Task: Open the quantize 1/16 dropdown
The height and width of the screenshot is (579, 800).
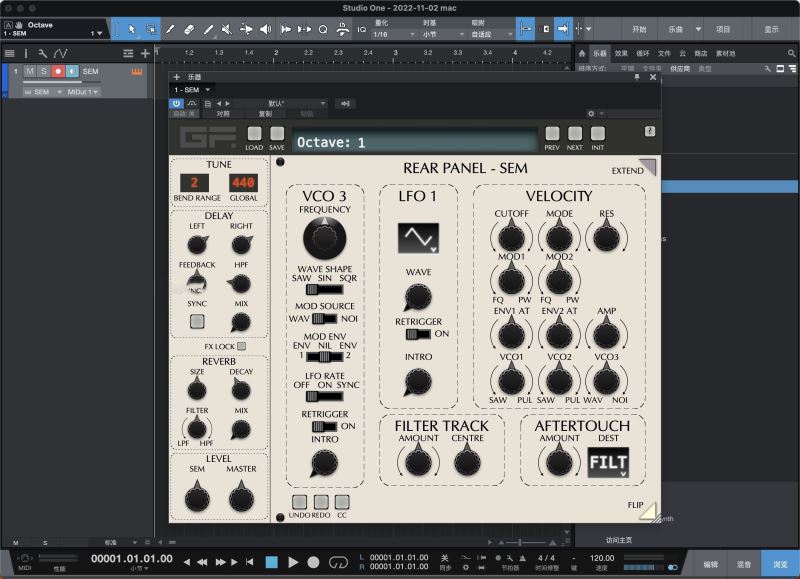Action: click(394, 34)
